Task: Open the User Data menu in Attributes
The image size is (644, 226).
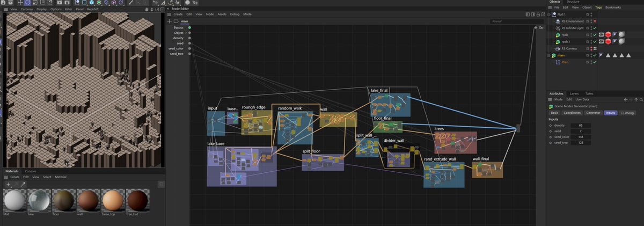Action: (582, 99)
